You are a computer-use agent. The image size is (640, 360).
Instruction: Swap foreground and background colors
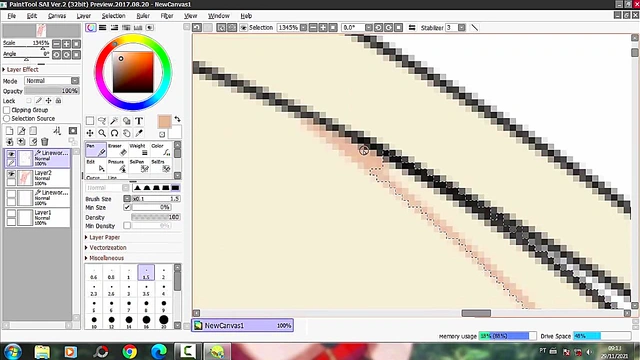(x=177, y=119)
